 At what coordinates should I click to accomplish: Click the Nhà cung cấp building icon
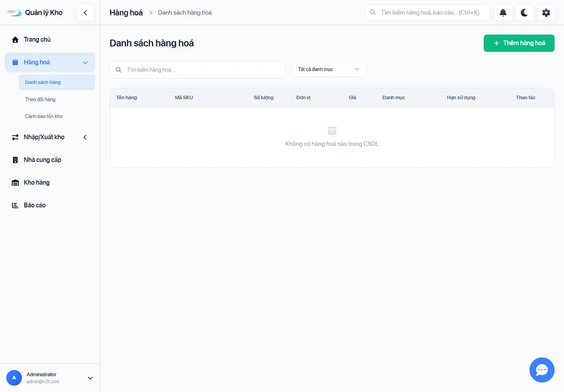pyautogui.click(x=15, y=160)
